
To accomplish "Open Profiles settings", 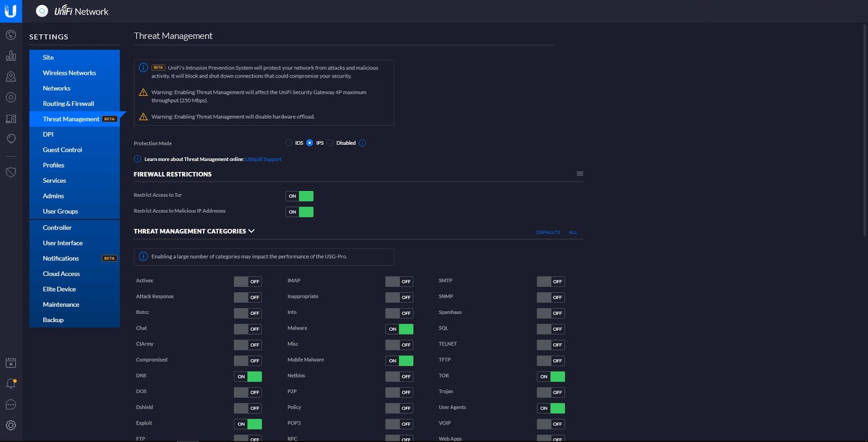I will pyautogui.click(x=74, y=165).
